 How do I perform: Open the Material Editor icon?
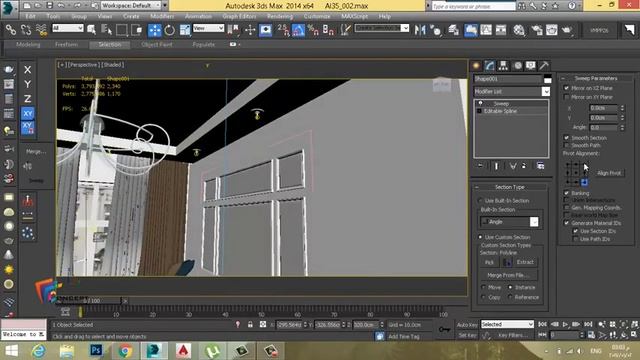pyautogui.click(x=519, y=30)
